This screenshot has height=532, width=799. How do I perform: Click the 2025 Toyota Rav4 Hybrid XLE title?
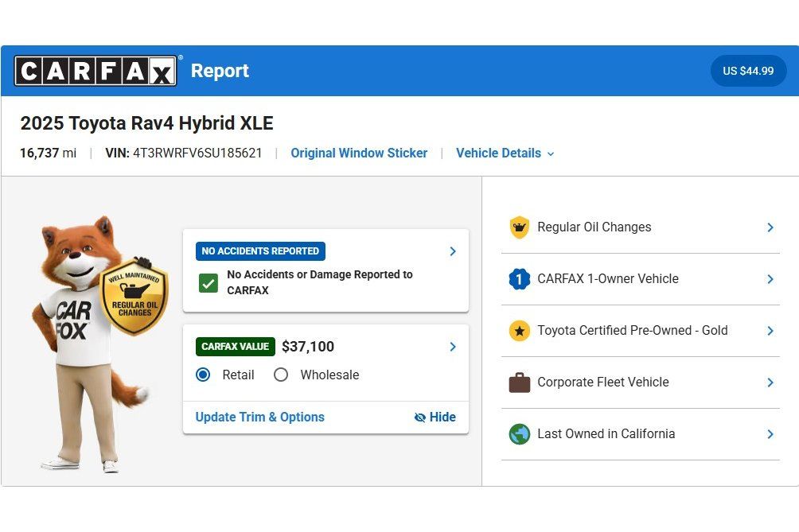tap(146, 123)
